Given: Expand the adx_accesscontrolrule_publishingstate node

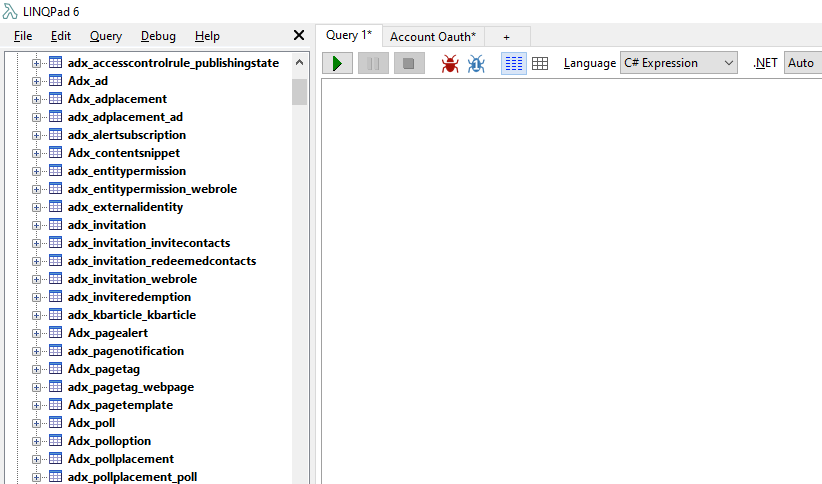Looking at the screenshot, I should 36,63.
